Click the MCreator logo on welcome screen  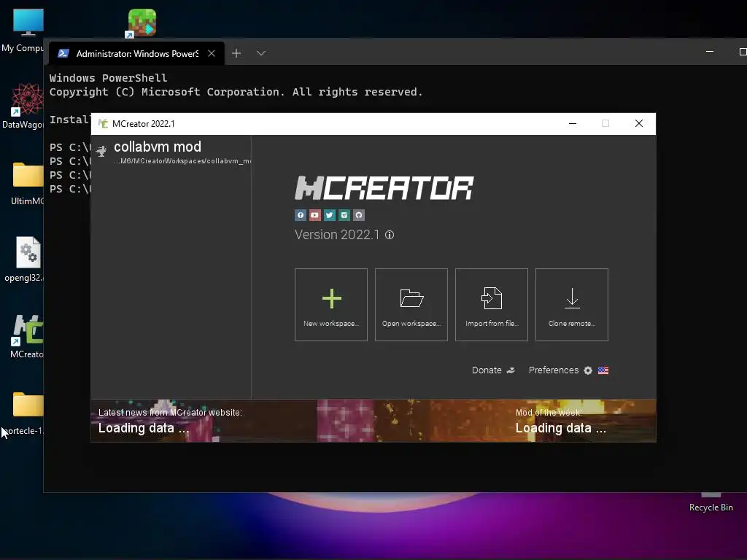[384, 187]
